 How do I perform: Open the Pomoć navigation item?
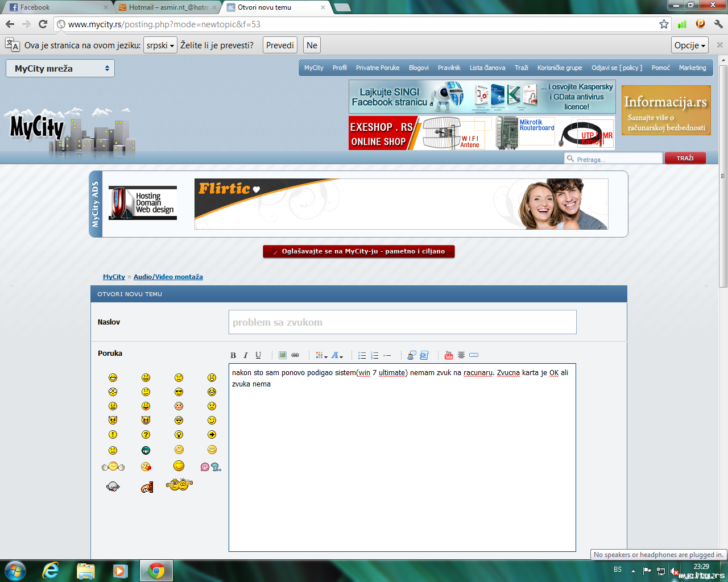(661, 68)
